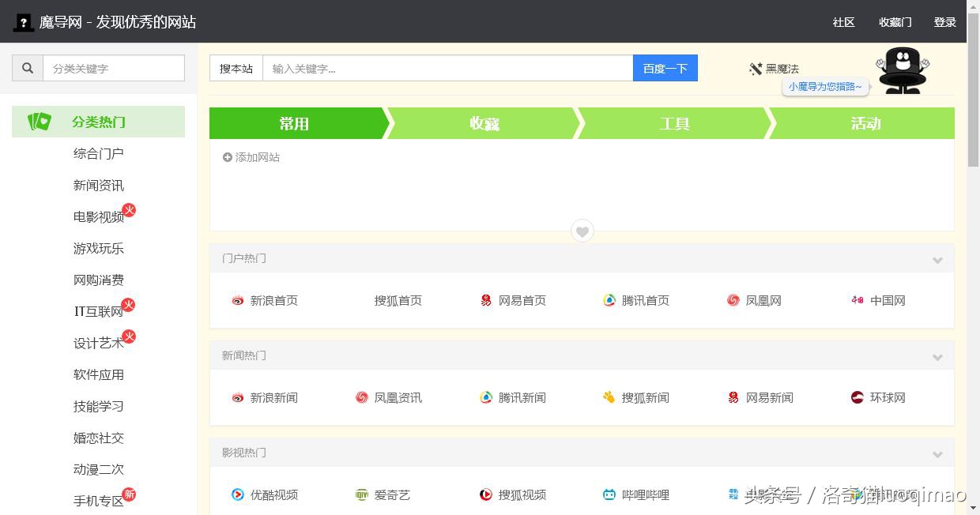
Task: Switch to the 收藏 tab
Action: click(484, 123)
